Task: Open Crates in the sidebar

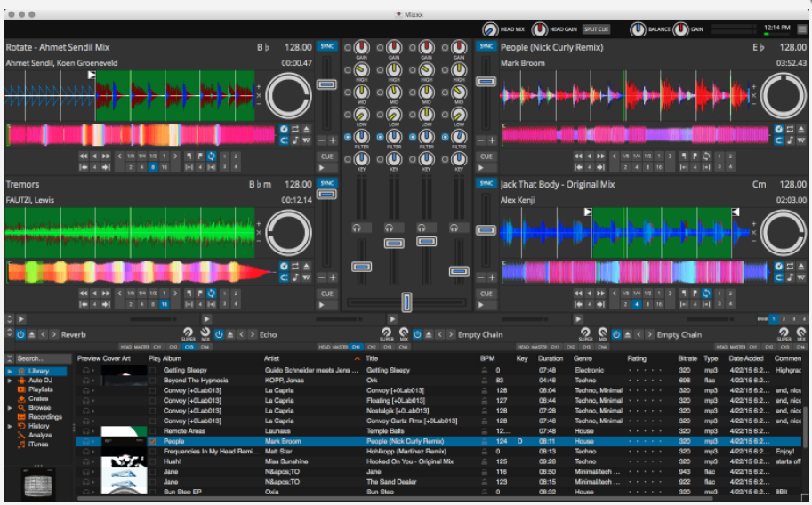Action: pyautogui.click(x=38, y=398)
